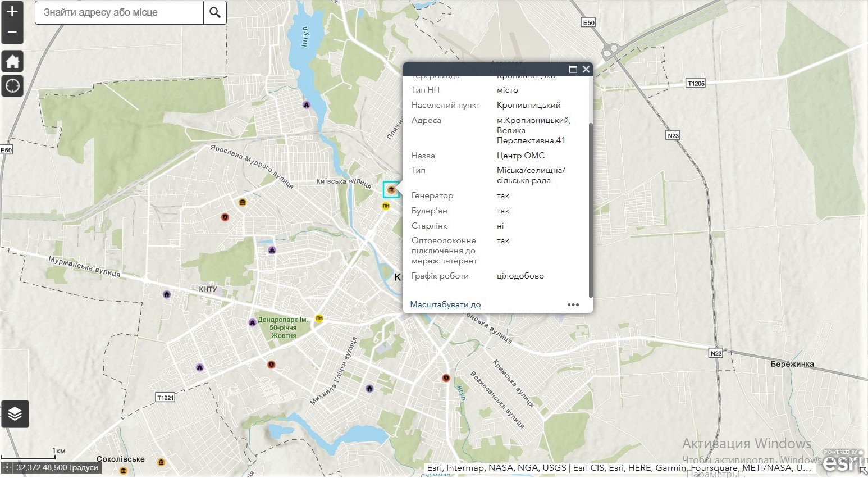Select yellow ПН marker below the highlighted marker
The width and height of the screenshot is (868, 478).
tap(386, 206)
